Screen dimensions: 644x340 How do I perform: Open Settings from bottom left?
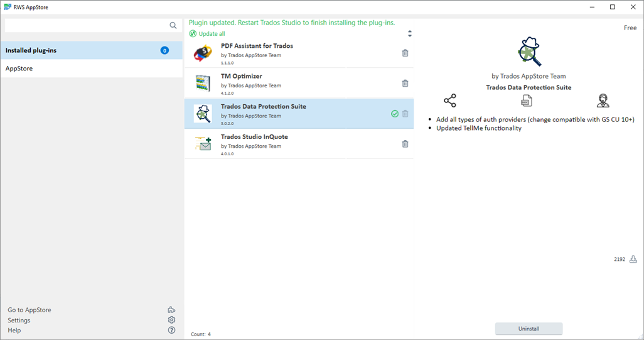[19, 321]
